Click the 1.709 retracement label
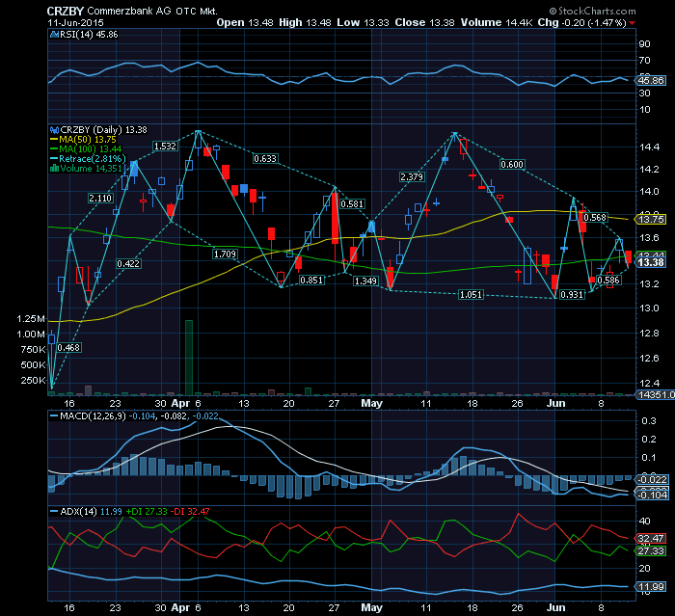The image size is (675, 616). (225, 254)
